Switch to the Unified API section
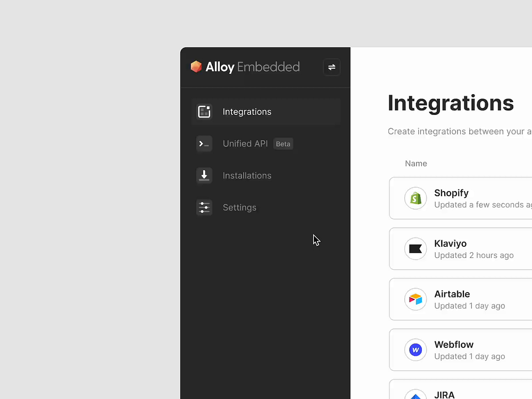The image size is (532, 399). 245,144
